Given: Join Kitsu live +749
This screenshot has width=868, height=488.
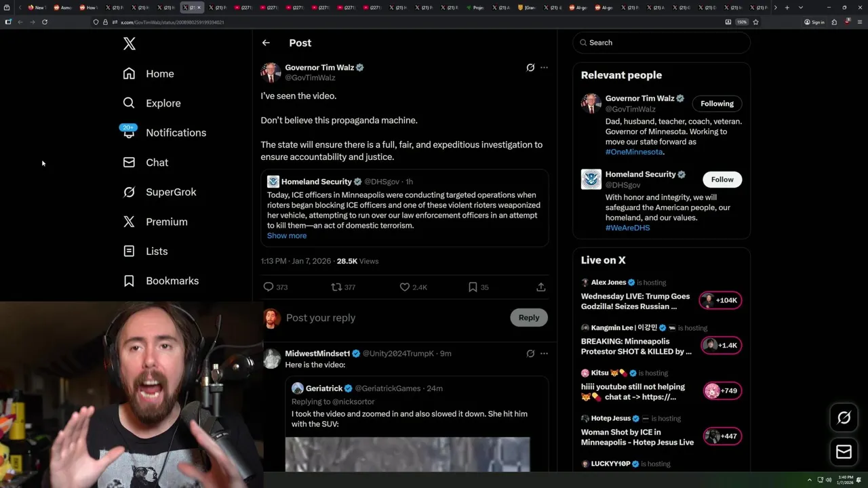Looking at the screenshot, I should click(723, 391).
